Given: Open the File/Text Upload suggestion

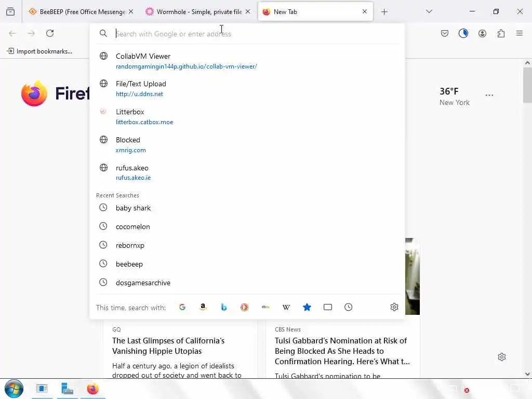Looking at the screenshot, I should point(247,88).
